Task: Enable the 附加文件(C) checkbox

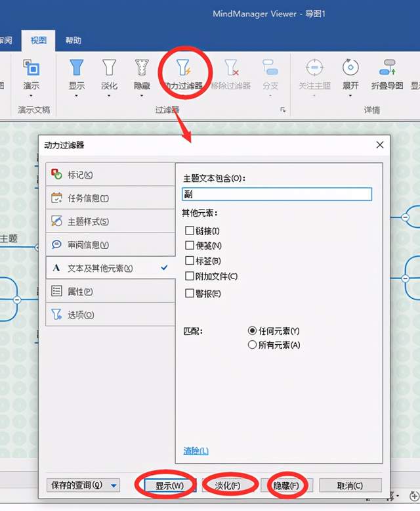Action: pos(190,276)
